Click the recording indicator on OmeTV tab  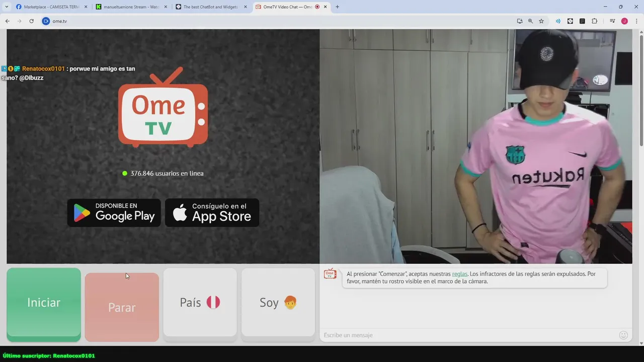tap(317, 7)
